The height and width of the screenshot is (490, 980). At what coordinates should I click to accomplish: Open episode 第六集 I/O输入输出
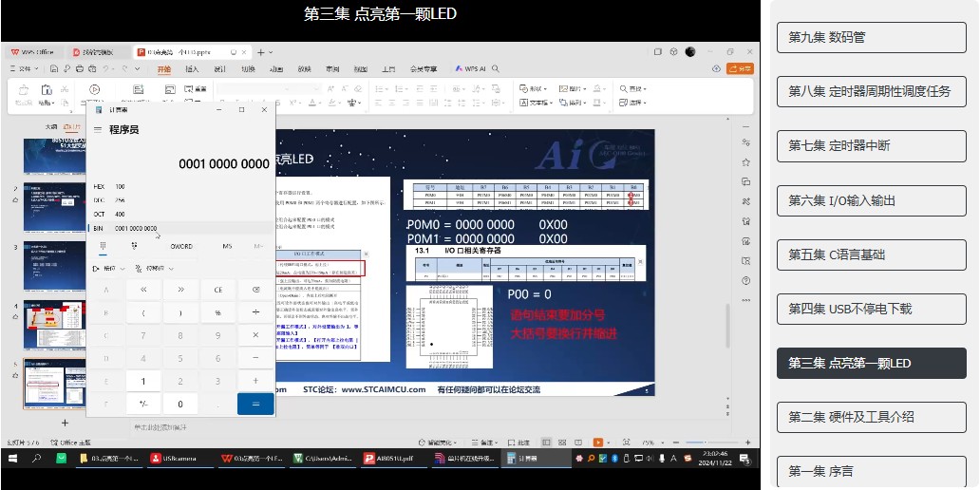click(x=871, y=200)
